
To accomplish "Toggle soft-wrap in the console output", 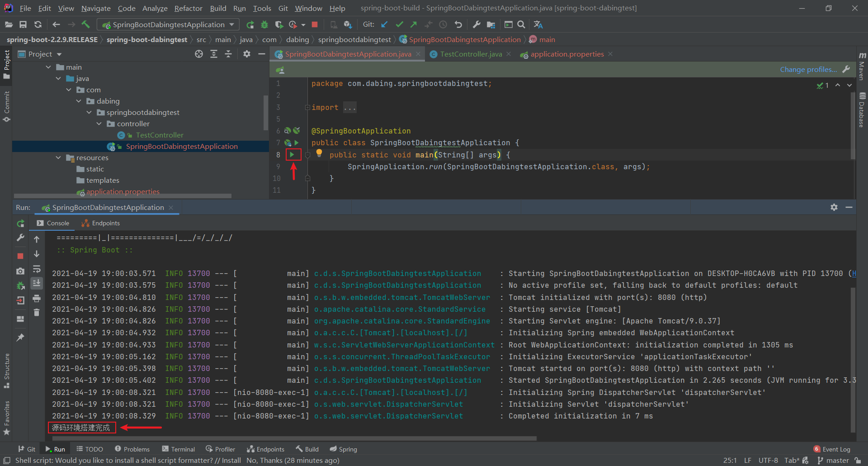I will point(37,269).
